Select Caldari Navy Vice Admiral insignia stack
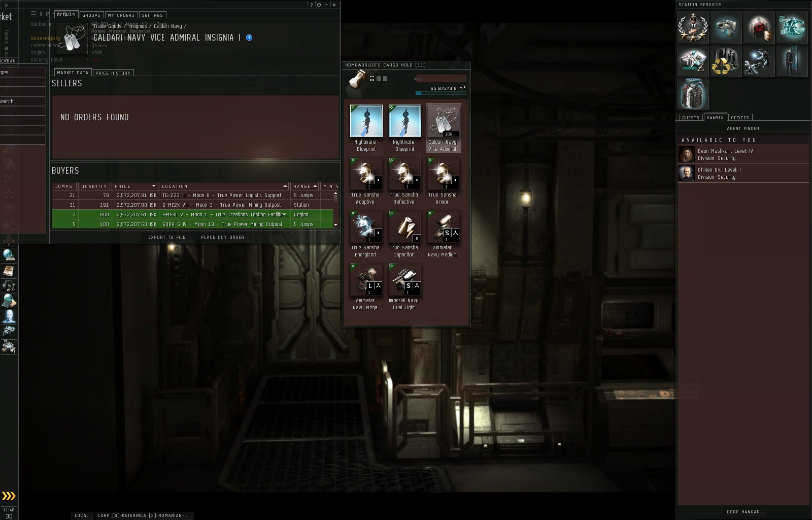 click(443, 128)
